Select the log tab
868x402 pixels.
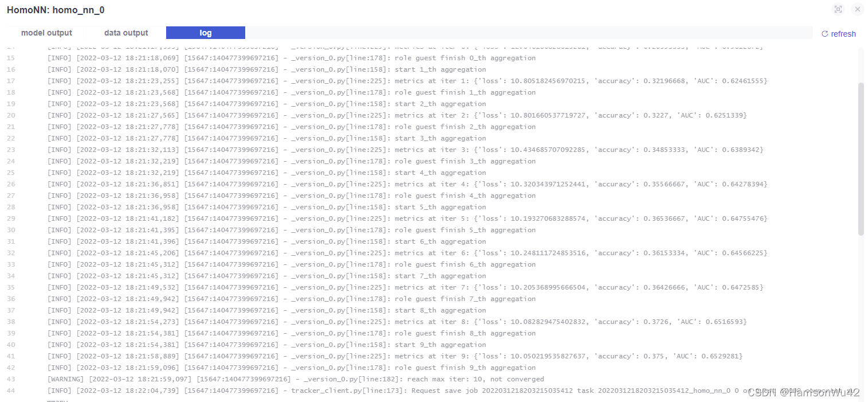pos(206,33)
